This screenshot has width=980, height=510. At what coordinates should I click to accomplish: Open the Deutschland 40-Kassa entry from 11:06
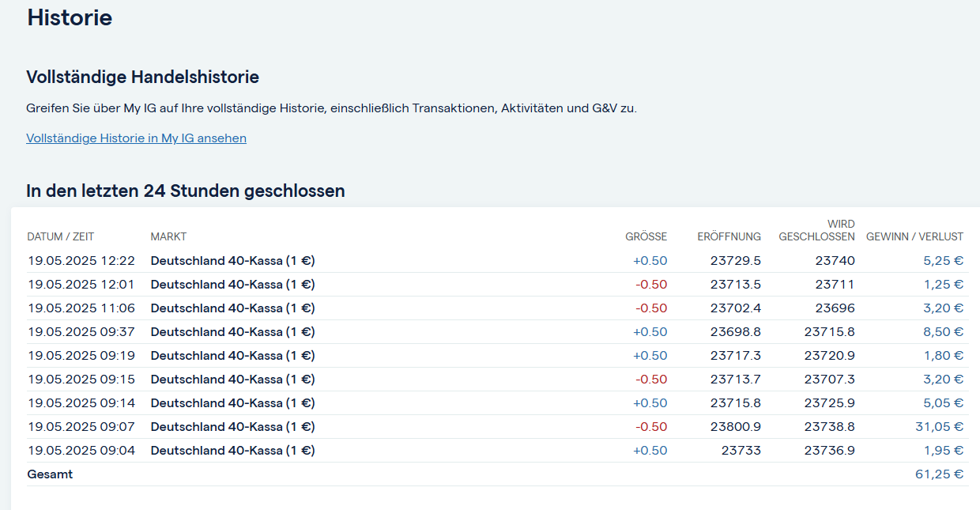232,308
